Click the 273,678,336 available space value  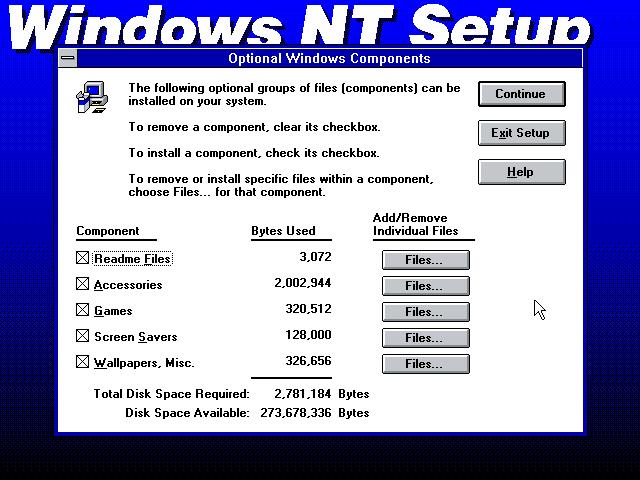pyautogui.click(x=296, y=413)
